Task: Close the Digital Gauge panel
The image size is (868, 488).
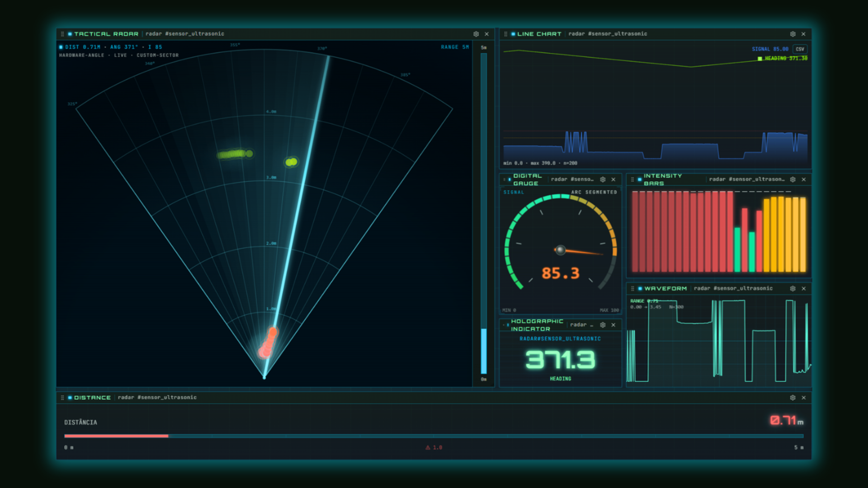Action: click(613, 179)
